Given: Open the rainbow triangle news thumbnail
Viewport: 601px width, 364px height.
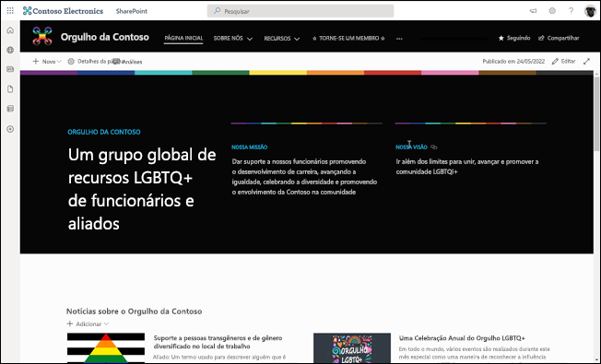Looking at the screenshot, I should 106,348.
